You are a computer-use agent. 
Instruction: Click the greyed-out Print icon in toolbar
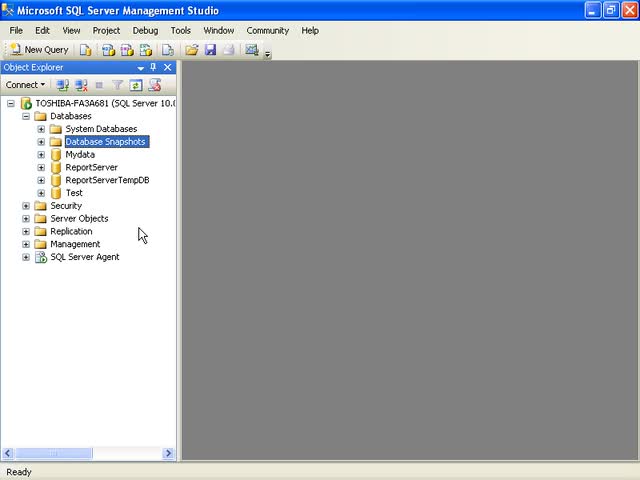229,50
